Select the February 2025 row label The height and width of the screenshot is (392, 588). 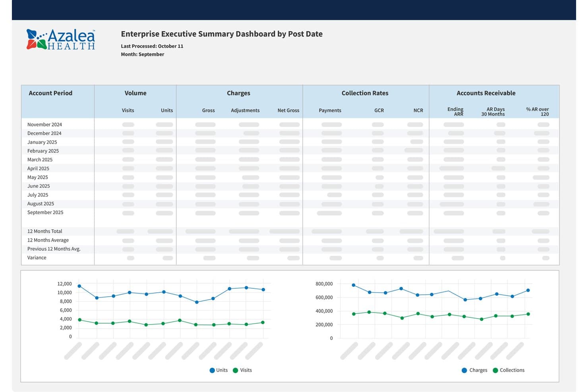click(x=43, y=151)
